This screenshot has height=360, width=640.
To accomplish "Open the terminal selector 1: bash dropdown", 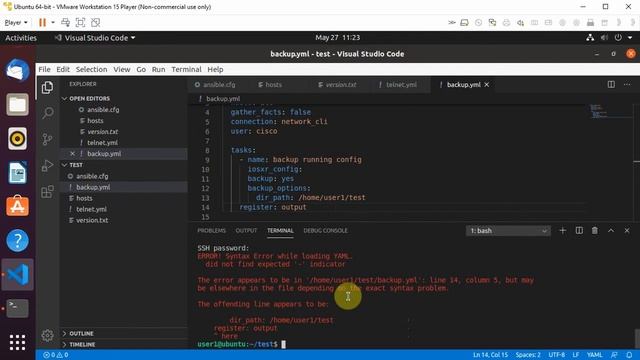I will (x=508, y=231).
